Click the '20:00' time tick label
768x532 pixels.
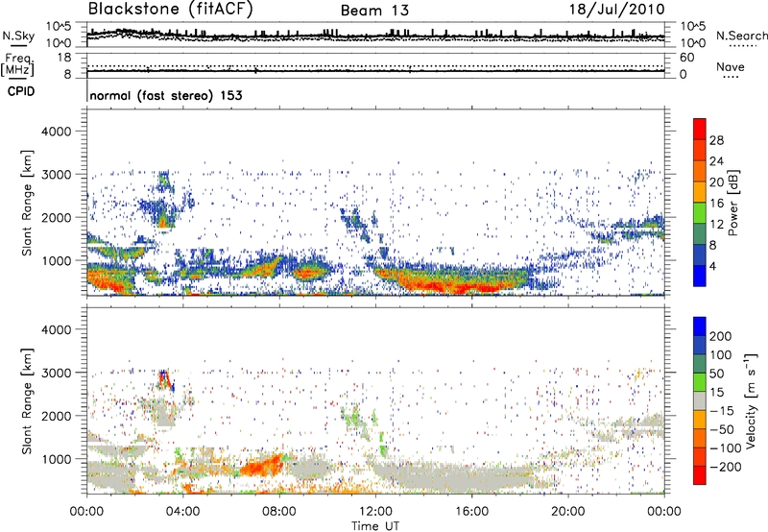[x=568, y=512]
